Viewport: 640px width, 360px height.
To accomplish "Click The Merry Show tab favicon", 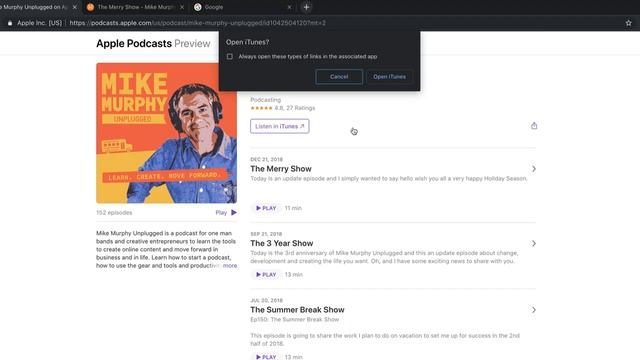I will (91, 7).
